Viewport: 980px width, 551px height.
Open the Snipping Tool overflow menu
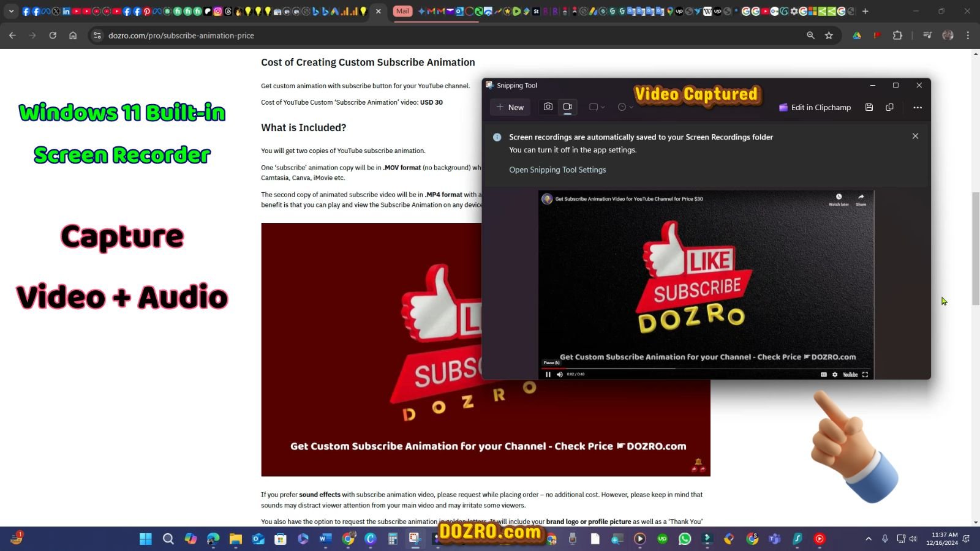918,107
